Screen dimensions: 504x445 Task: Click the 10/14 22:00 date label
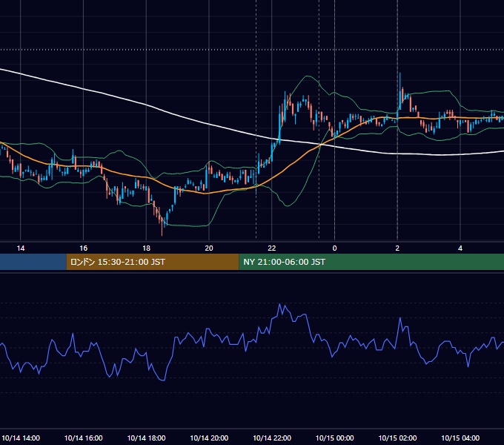pyautogui.click(x=272, y=438)
